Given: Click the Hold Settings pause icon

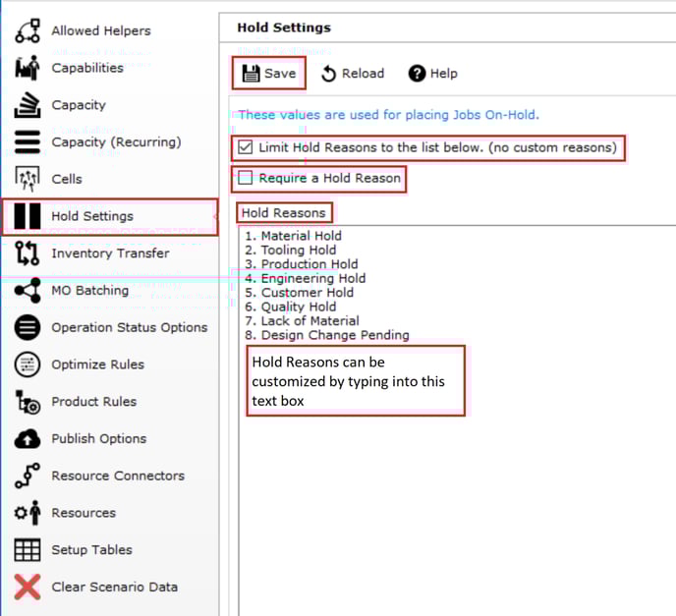Looking at the screenshot, I should coord(28,216).
